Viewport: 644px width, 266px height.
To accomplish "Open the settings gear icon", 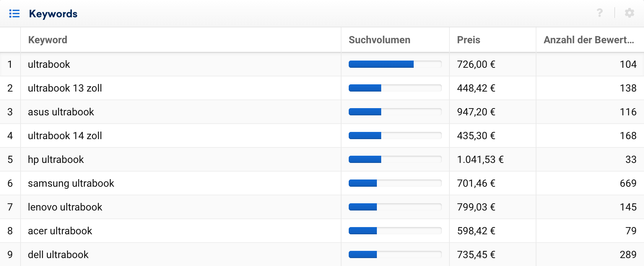I will 630,13.
